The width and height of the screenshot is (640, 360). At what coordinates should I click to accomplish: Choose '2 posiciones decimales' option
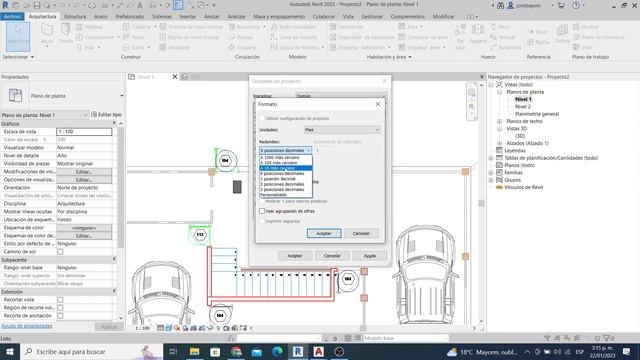pos(286,184)
